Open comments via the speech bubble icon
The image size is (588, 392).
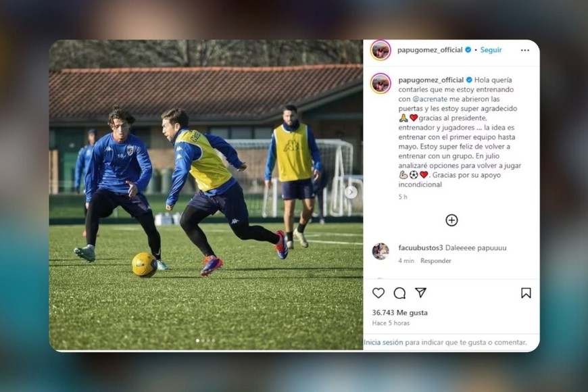coord(399,293)
